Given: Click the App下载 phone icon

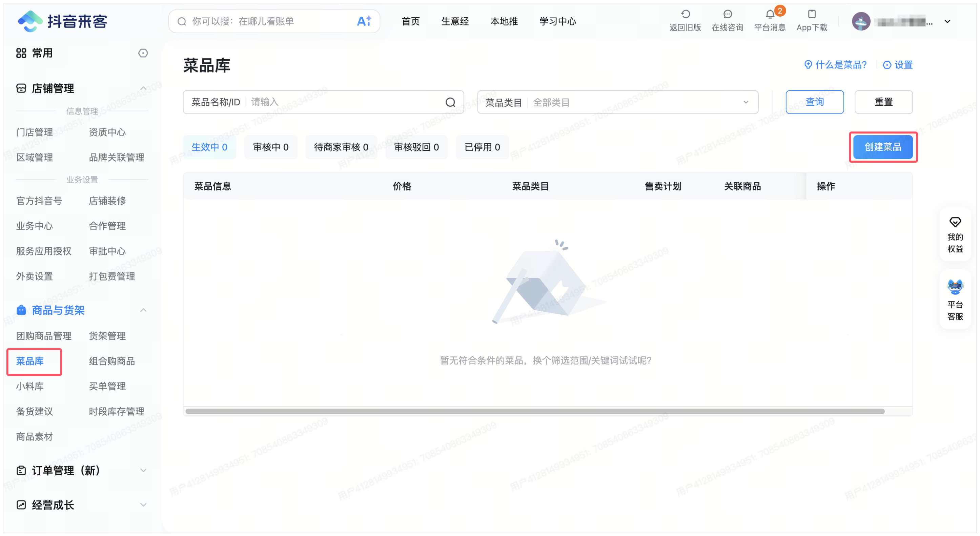Looking at the screenshot, I should tap(811, 14).
